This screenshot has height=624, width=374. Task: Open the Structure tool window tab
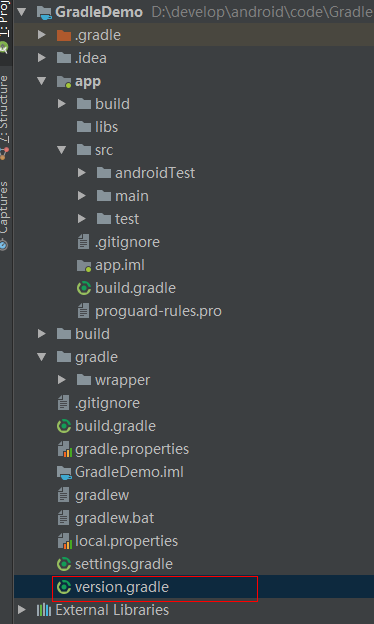coord(5,117)
